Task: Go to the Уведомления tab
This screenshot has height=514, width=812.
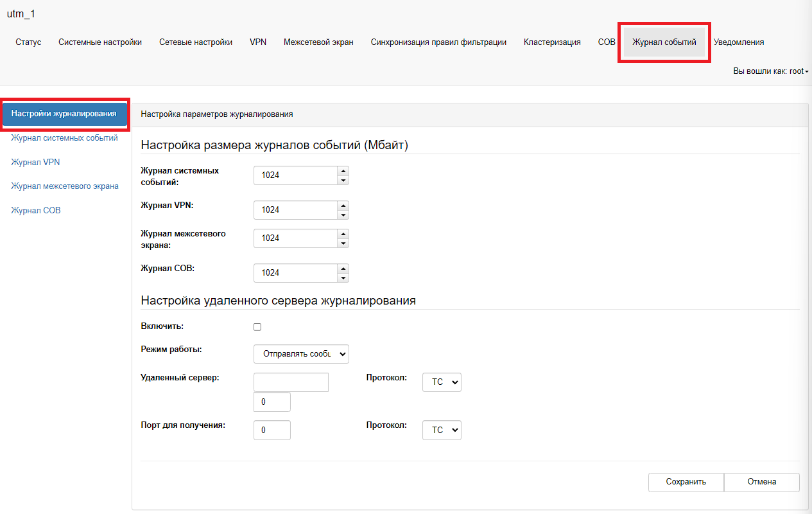Action: click(739, 42)
